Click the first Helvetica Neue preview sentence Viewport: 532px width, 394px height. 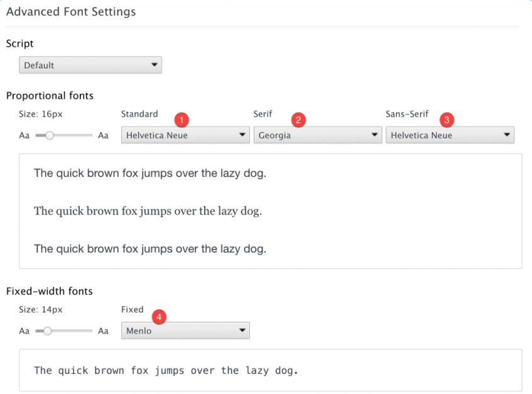(150, 173)
